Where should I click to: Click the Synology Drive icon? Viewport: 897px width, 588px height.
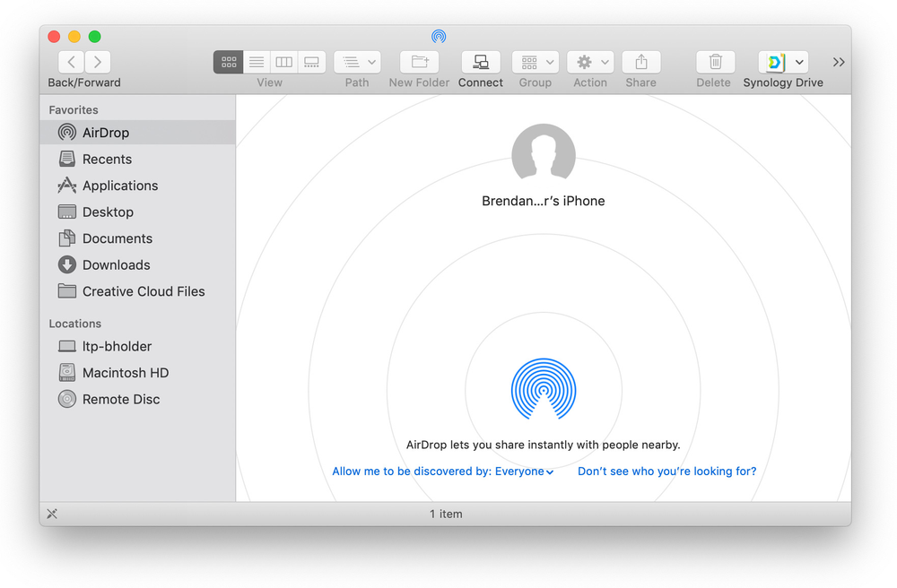pos(775,62)
